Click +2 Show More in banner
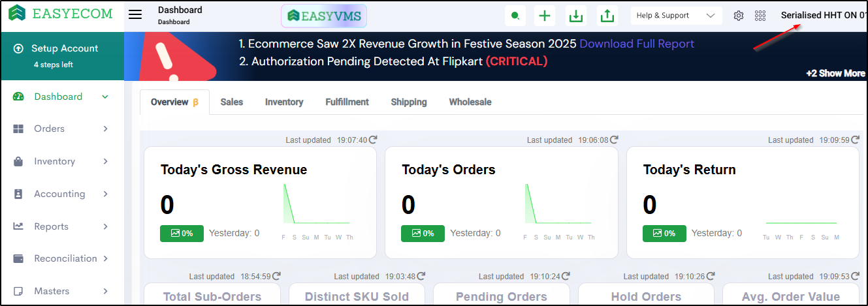 (x=835, y=73)
